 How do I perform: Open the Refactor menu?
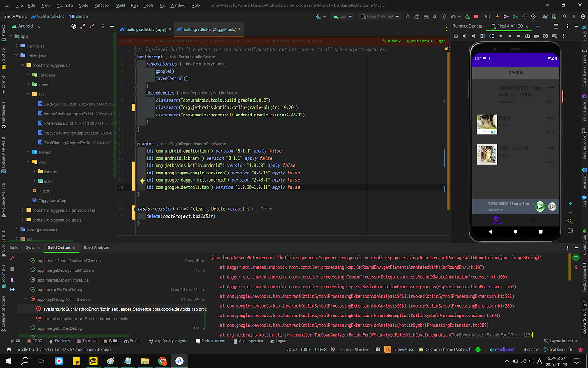(102, 5)
